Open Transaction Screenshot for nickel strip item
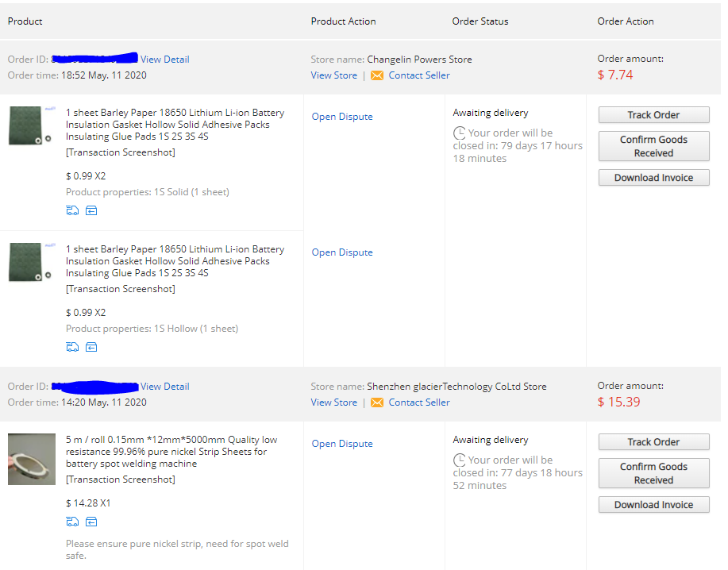The width and height of the screenshot is (728, 570). tap(121, 479)
